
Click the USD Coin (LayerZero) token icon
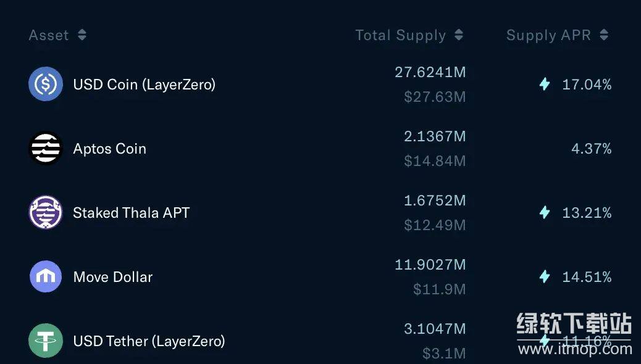tap(46, 84)
